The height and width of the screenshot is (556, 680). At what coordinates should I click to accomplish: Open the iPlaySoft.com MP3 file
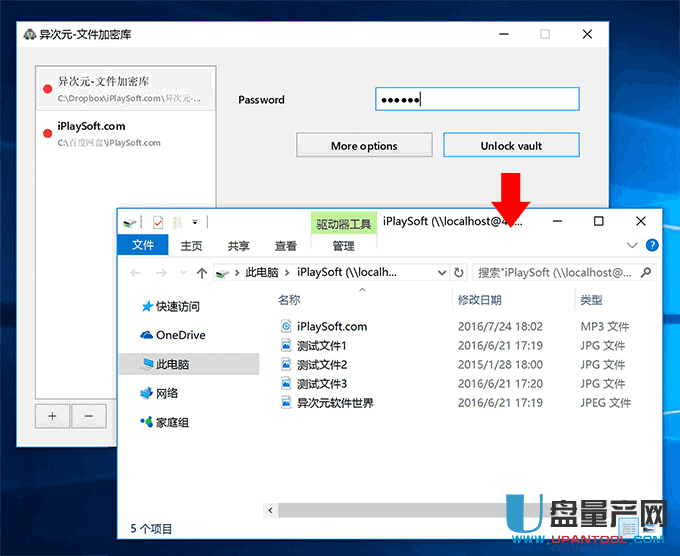click(x=331, y=326)
